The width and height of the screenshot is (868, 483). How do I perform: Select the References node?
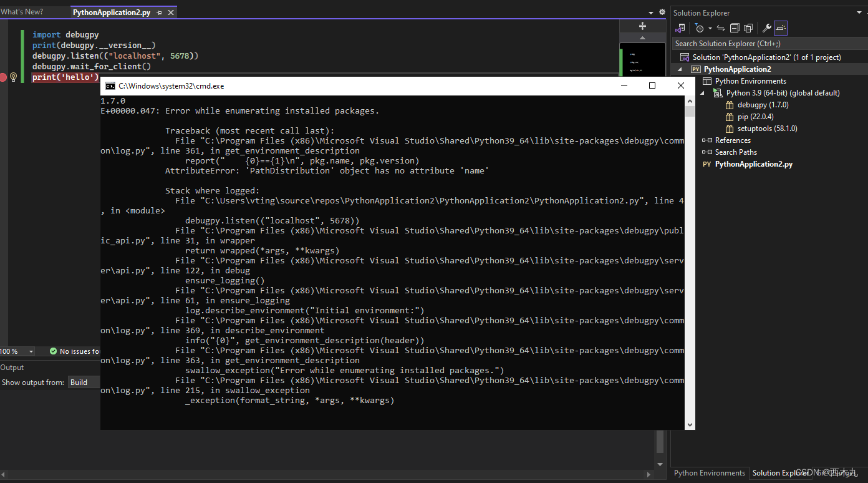pos(733,140)
